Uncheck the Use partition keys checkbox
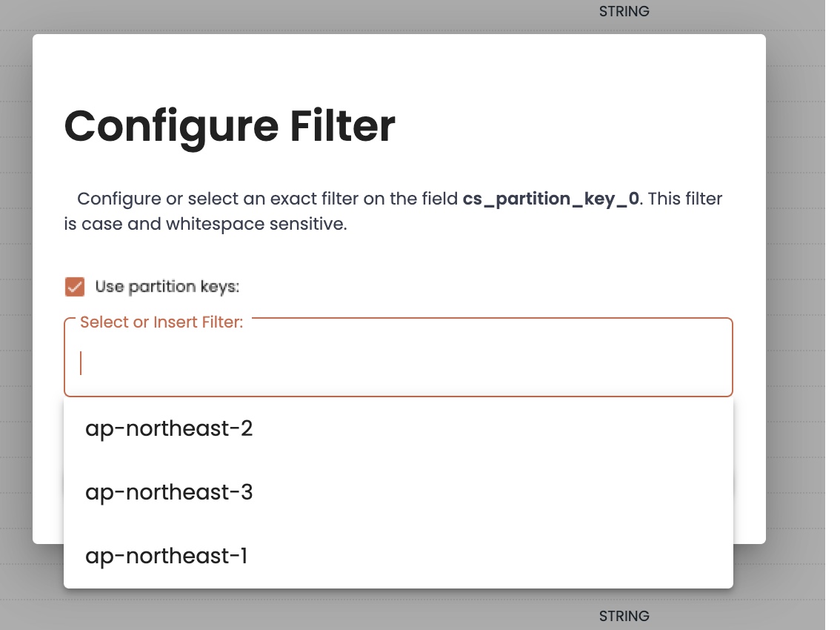Viewport: 840px width, 630px height. pyautogui.click(x=75, y=287)
